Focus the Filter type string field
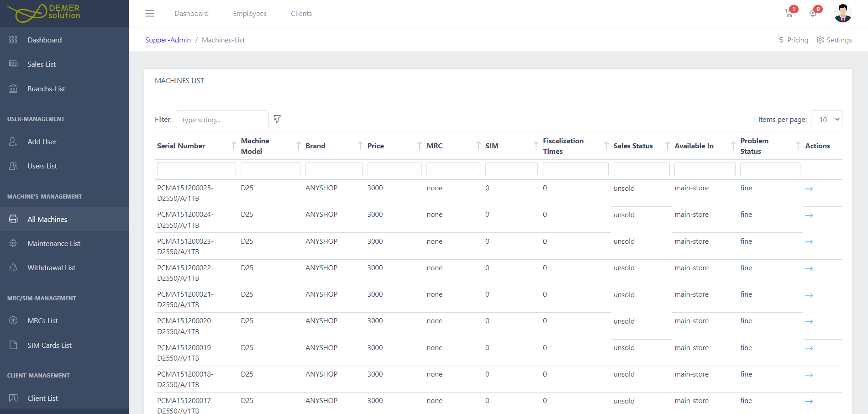Image resolution: width=868 pixels, height=414 pixels. pos(222,120)
